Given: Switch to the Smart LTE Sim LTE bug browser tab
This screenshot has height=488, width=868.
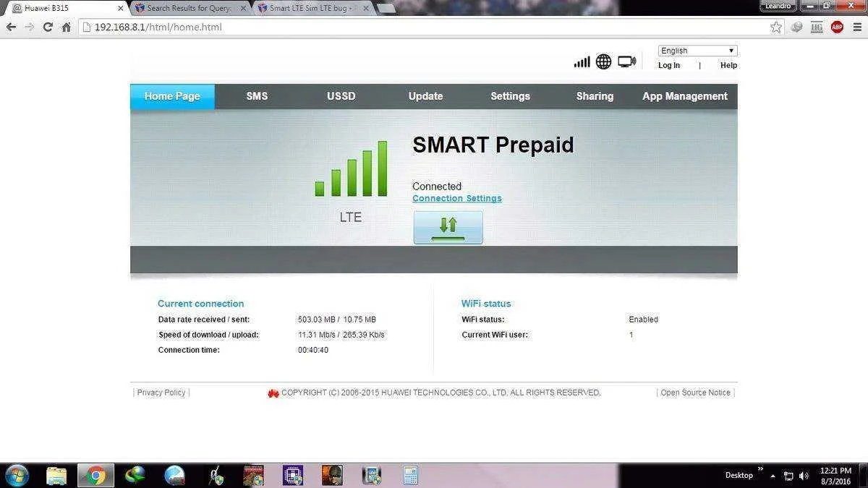Looking at the screenshot, I should coord(312,8).
